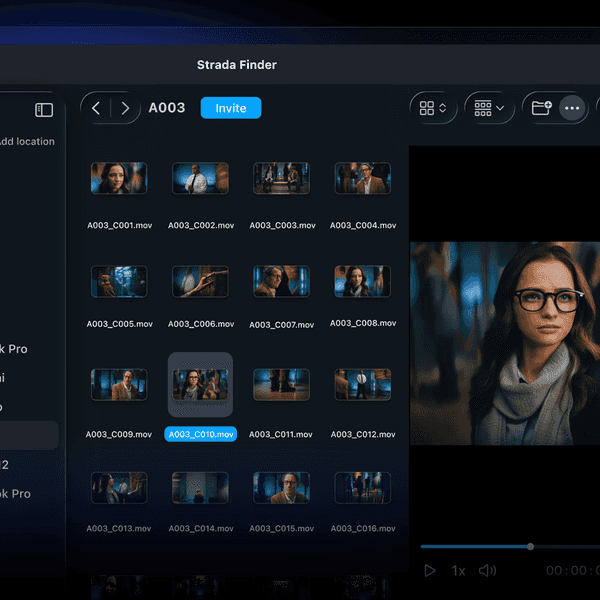
Task: Select the A003_C007.mov thumbnail
Action: point(282,281)
